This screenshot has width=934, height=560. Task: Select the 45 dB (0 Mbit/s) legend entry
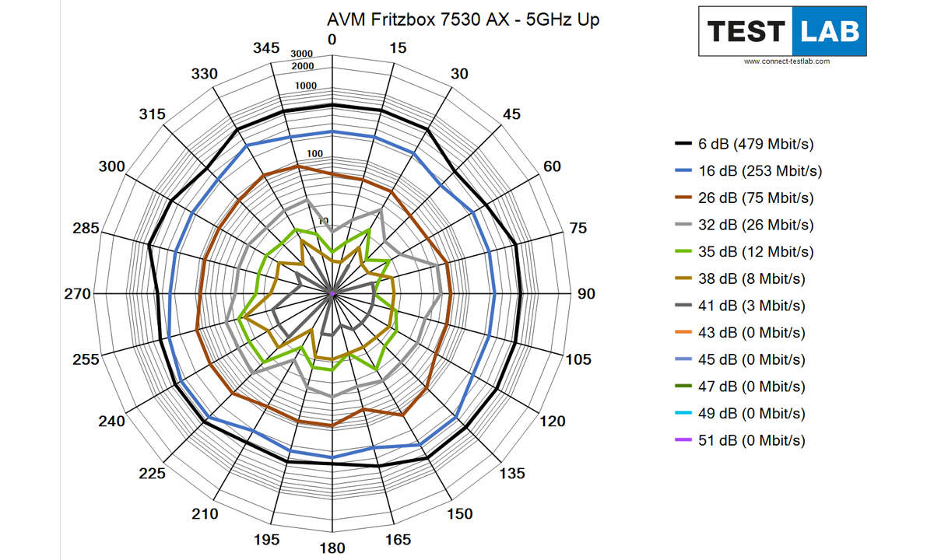[740, 359]
